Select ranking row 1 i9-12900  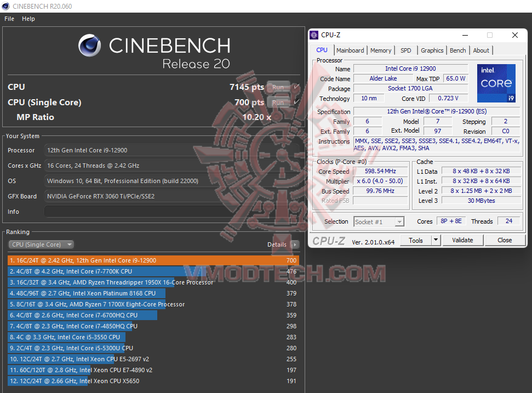point(153,260)
